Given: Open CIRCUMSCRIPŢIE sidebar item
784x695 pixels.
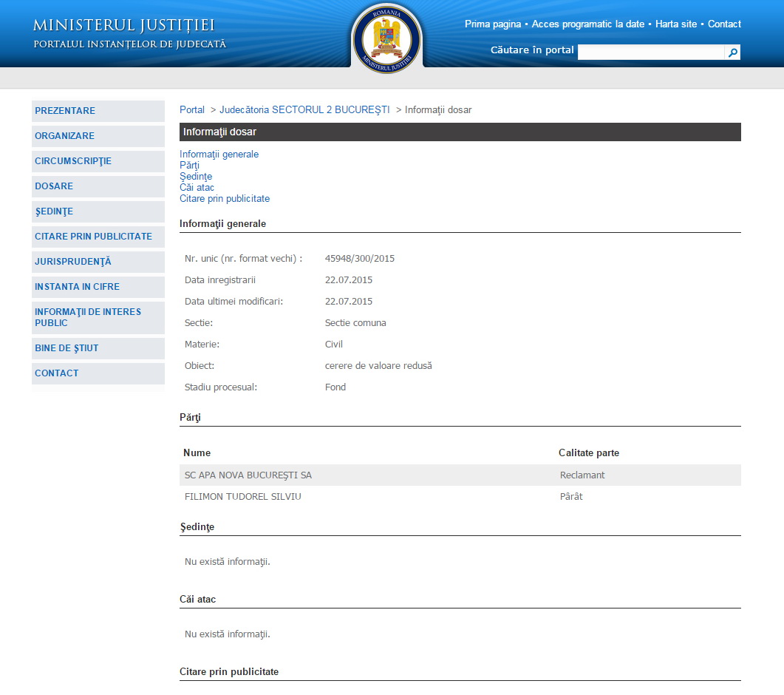Looking at the screenshot, I should [x=73, y=161].
